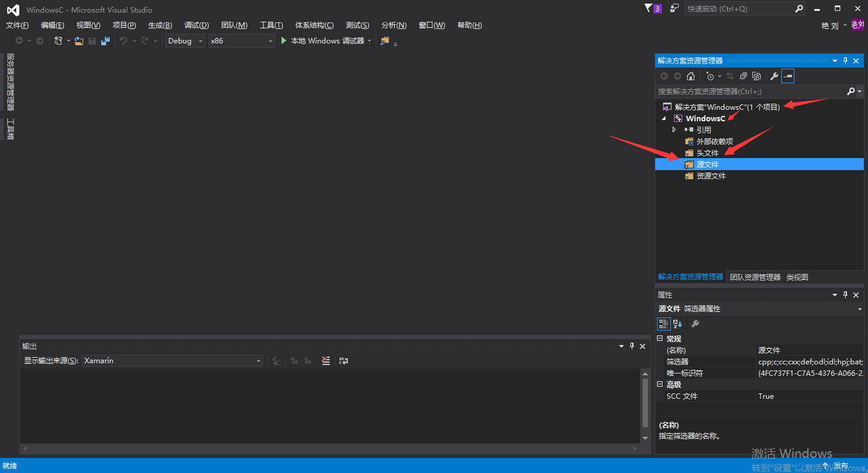This screenshot has height=473, width=868.
Task: Collapse the 常规 property category
Action: point(660,339)
